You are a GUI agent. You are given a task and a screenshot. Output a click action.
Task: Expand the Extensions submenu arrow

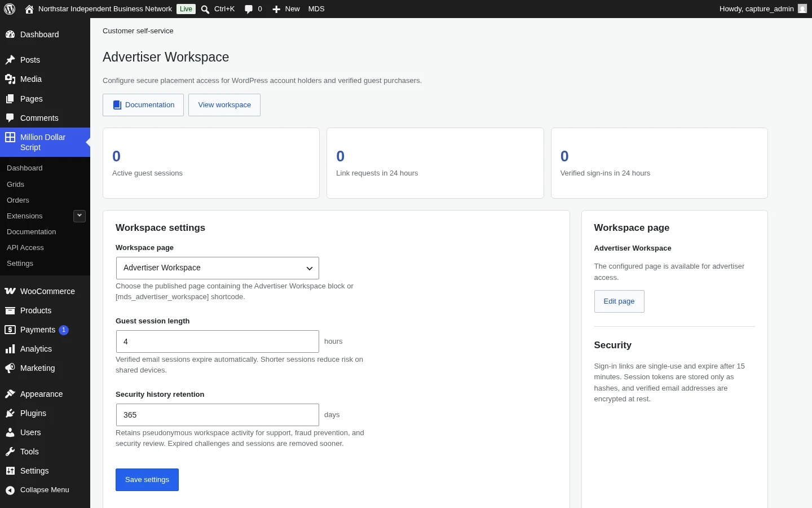(80, 216)
